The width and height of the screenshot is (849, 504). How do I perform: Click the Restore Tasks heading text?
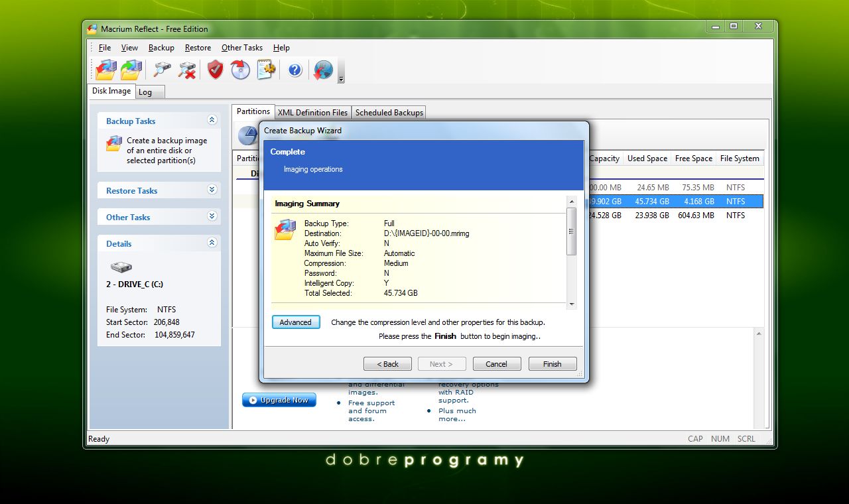coord(131,191)
